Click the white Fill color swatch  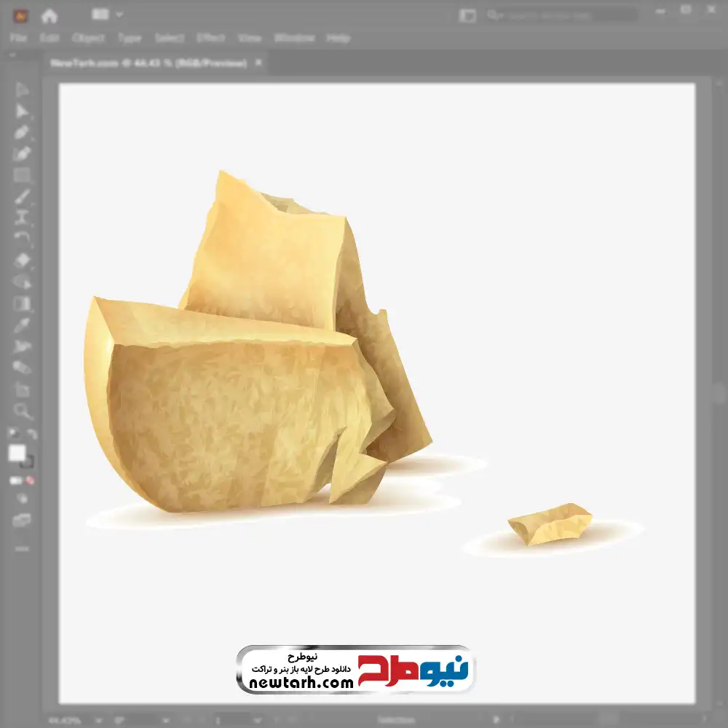pyautogui.click(x=17, y=454)
